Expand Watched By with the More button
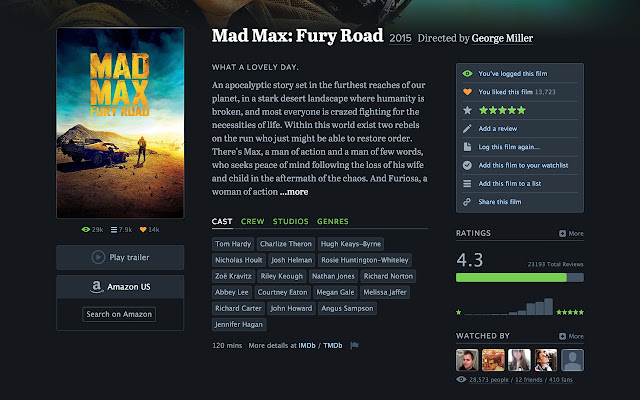 (x=571, y=336)
